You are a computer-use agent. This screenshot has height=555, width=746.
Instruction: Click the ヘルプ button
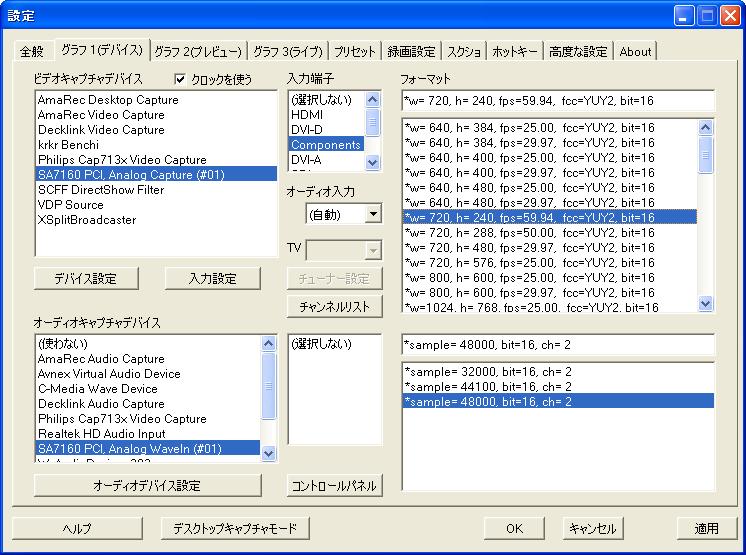tap(77, 528)
